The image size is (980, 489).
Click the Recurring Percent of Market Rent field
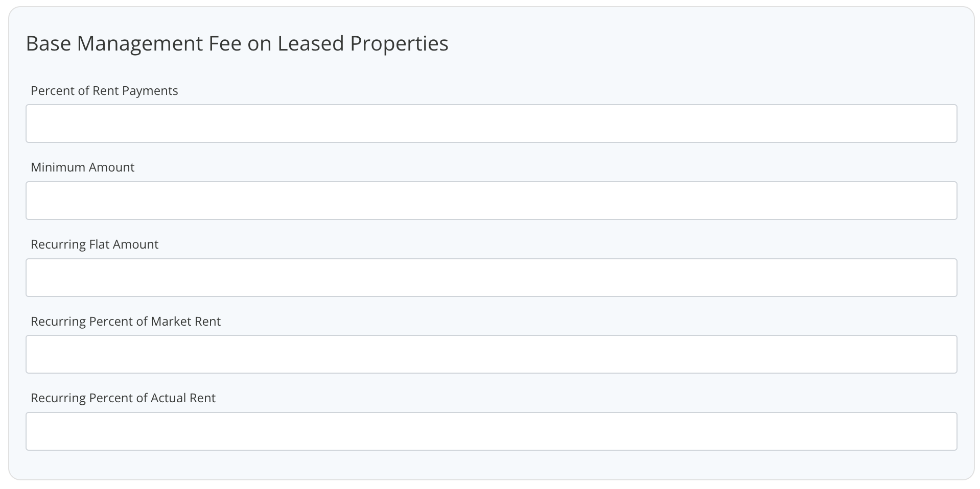coord(491,354)
